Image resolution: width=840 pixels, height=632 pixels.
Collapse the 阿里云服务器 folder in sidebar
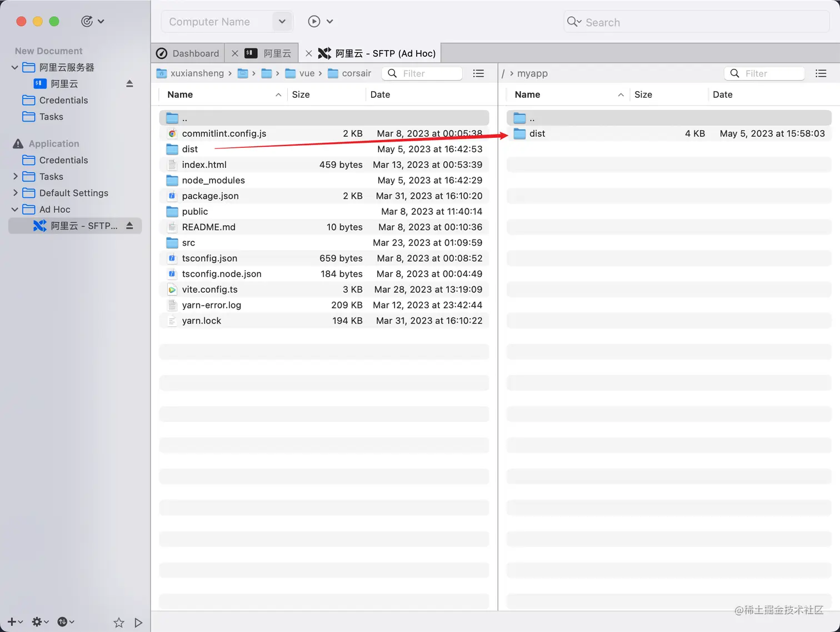coord(15,67)
